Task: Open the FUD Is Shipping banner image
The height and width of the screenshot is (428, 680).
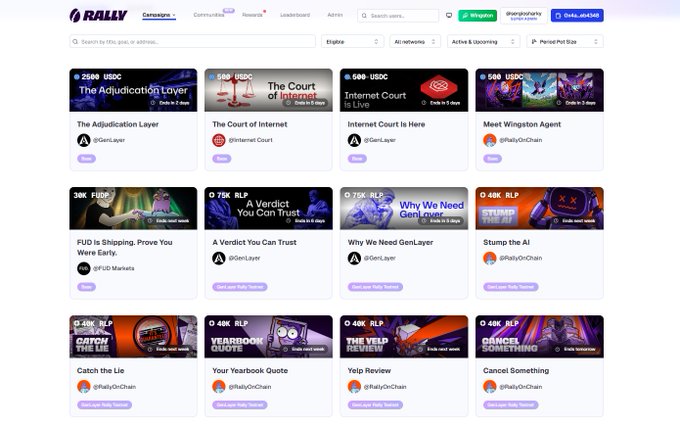Action: [133, 208]
